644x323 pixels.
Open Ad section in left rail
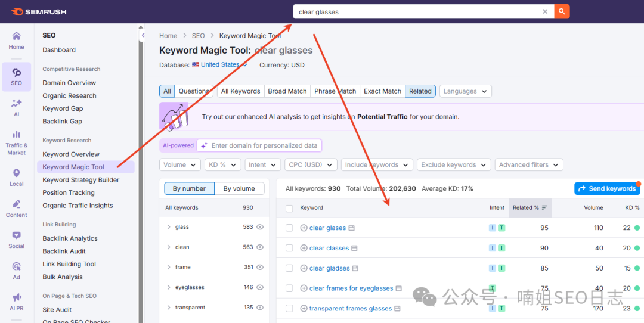pos(17,271)
